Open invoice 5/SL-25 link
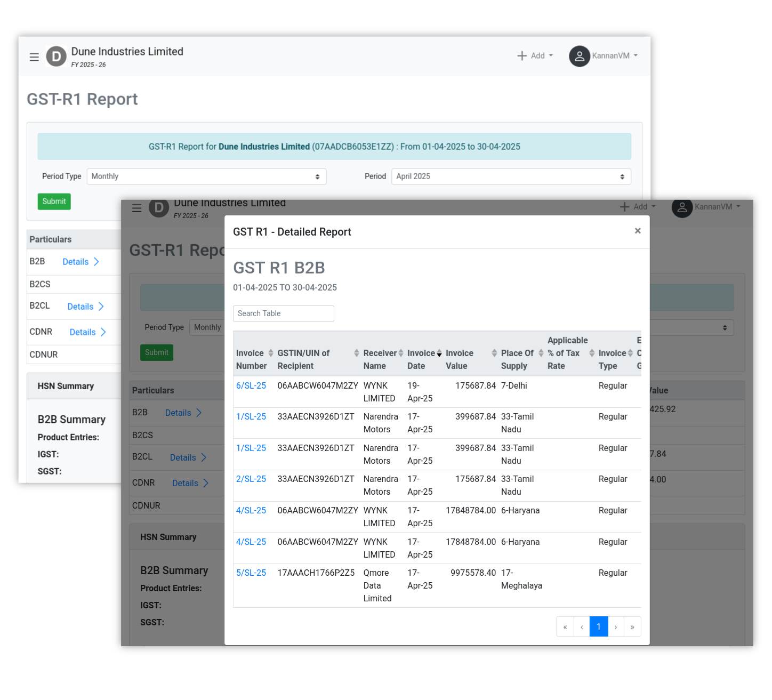The width and height of the screenshot is (772, 700). point(251,573)
